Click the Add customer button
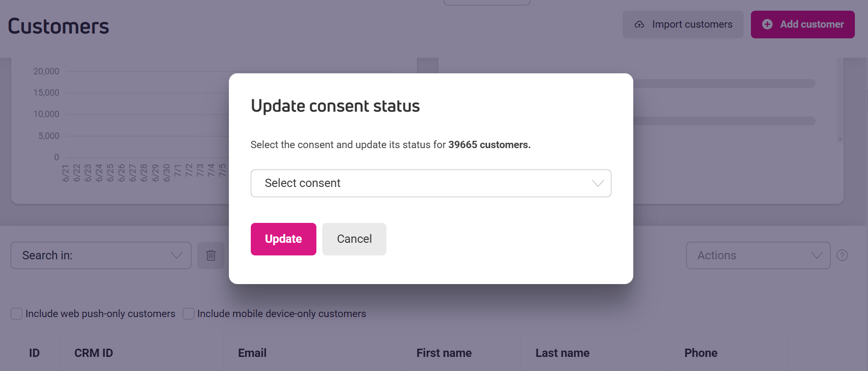Viewport: 868px width, 371px height. point(803,24)
